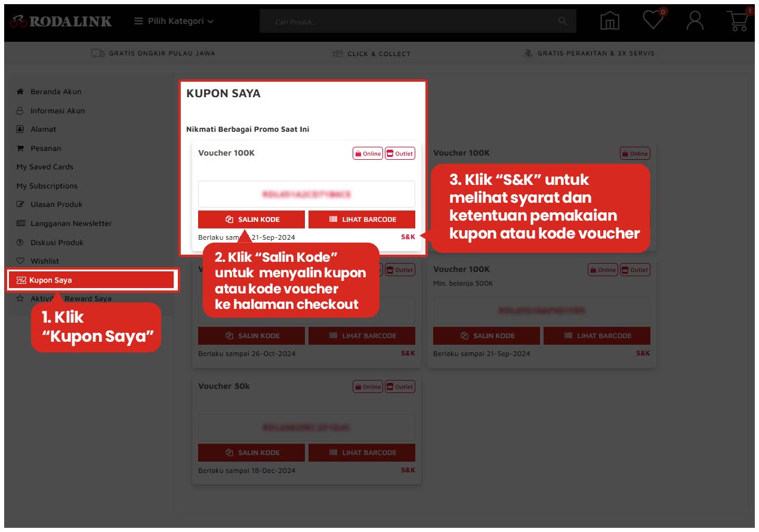Screen dimensions: 759x532
Task: Click Lihat Barcode on the Voucher 50k card
Action: tap(362, 453)
